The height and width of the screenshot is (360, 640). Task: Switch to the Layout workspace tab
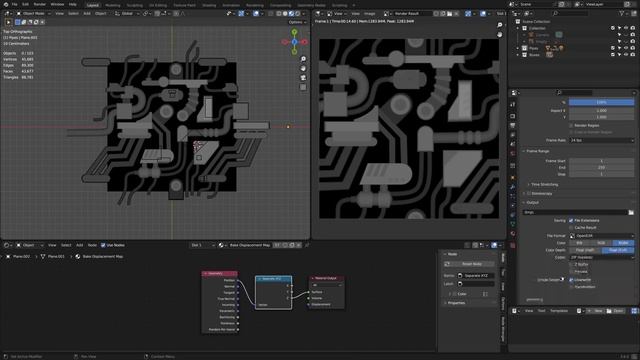point(93,5)
